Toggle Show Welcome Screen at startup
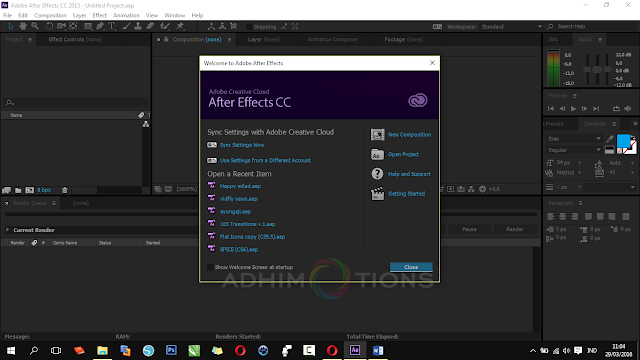 [210, 267]
